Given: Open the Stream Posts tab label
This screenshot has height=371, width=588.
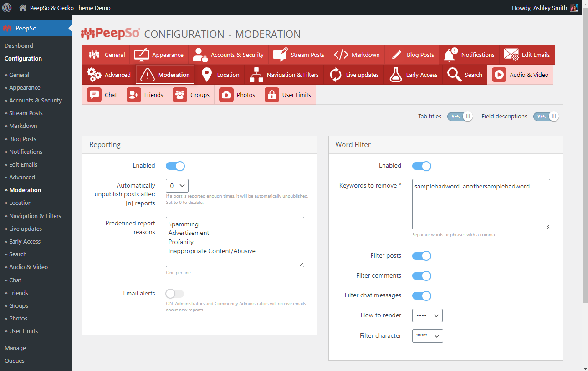Looking at the screenshot, I should (x=307, y=55).
